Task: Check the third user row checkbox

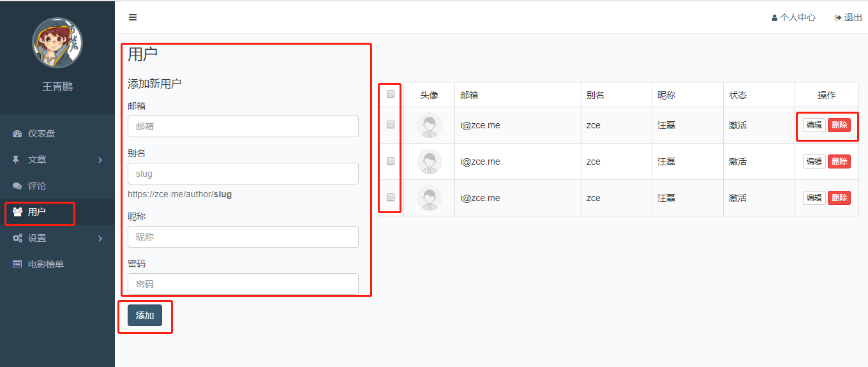Action: [391, 197]
